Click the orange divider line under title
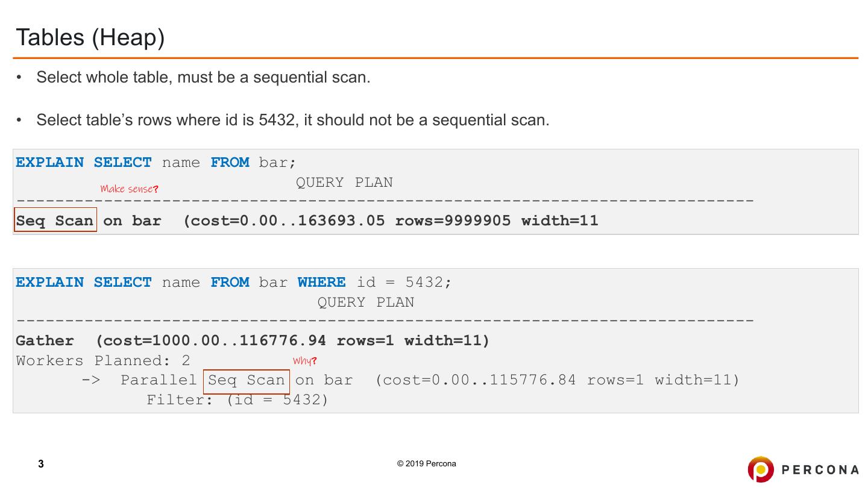This screenshot has width=868, height=488. pyautogui.click(x=435, y=58)
